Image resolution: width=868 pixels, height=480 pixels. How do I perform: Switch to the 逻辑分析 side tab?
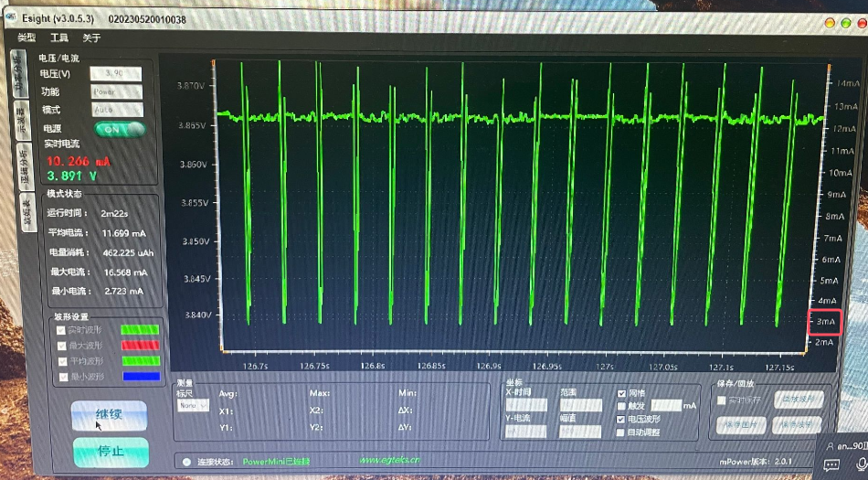[25, 166]
